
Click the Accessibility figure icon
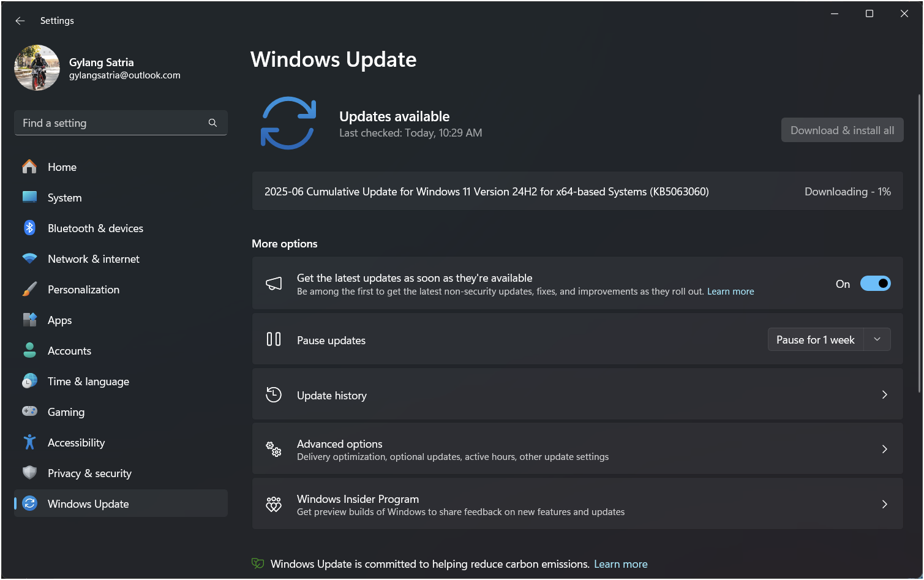pyautogui.click(x=29, y=442)
